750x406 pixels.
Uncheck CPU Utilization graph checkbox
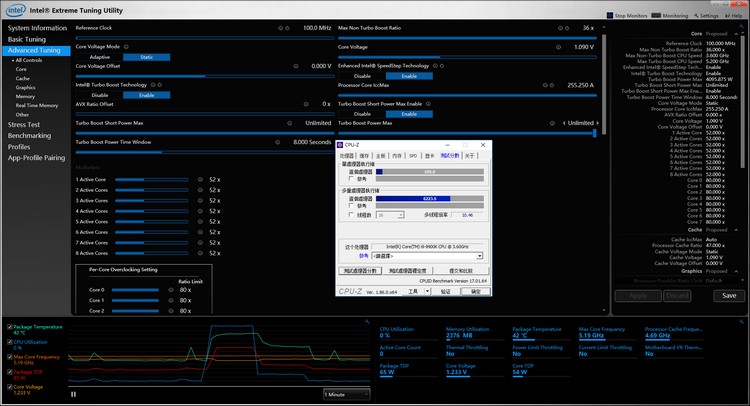pyautogui.click(x=10, y=342)
